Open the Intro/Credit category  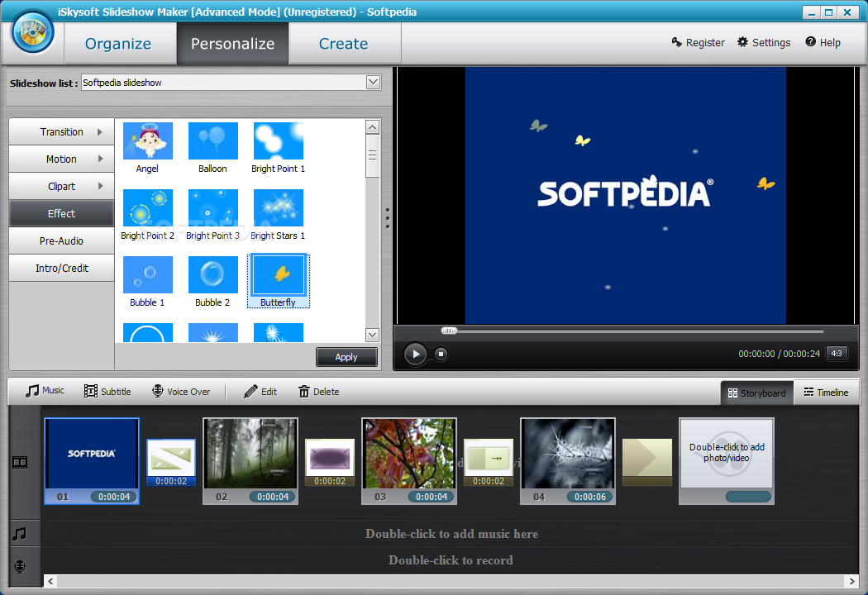coord(61,268)
